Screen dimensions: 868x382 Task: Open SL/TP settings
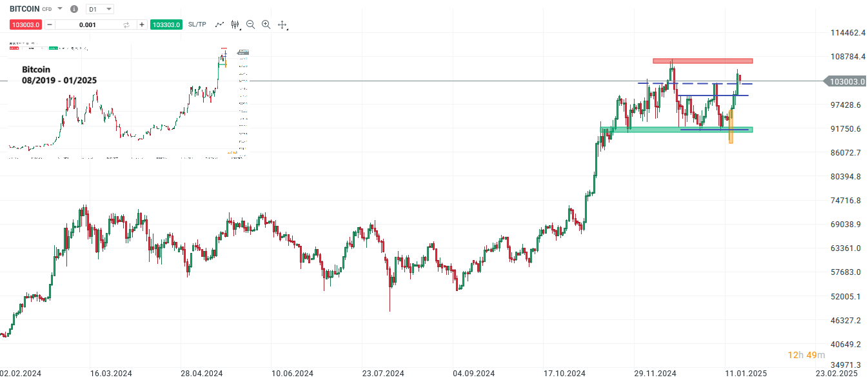pyautogui.click(x=197, y=24)
